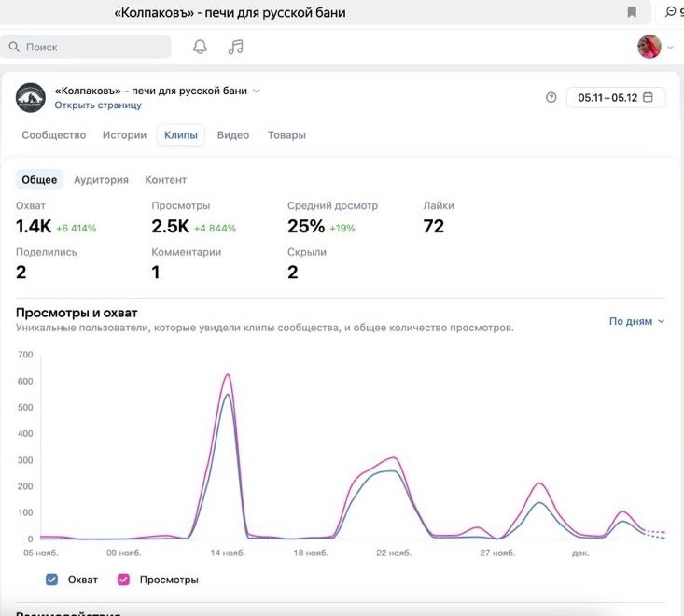This screenshot has width=684, height=616.
Task: Click the page title in address bar
Action: point(230,13)
